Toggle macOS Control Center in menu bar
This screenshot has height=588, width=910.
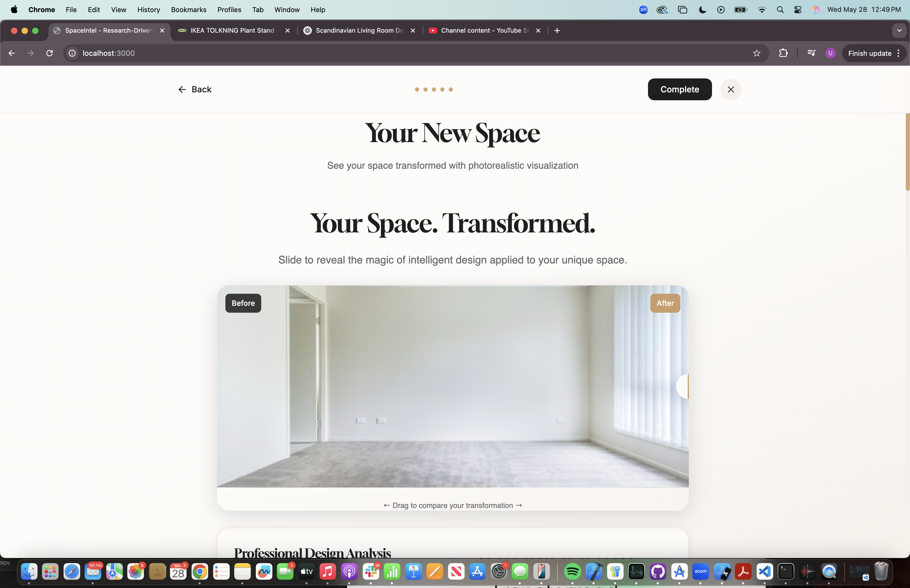(798, 9)
